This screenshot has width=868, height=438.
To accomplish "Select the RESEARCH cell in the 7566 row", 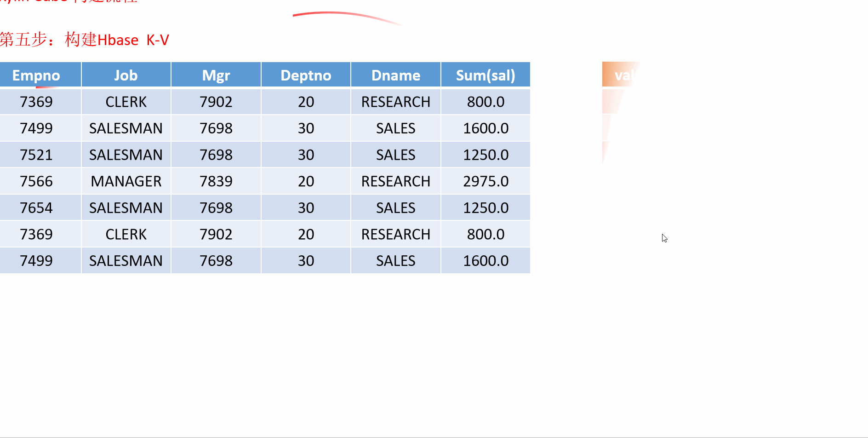I will [x=396, y=181].
